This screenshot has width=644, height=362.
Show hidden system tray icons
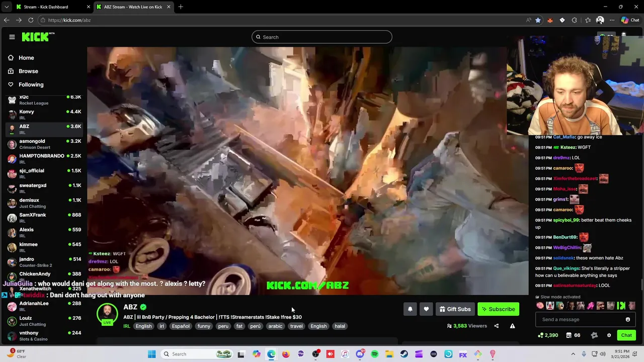pyautogui.click(x=573, y=354)
